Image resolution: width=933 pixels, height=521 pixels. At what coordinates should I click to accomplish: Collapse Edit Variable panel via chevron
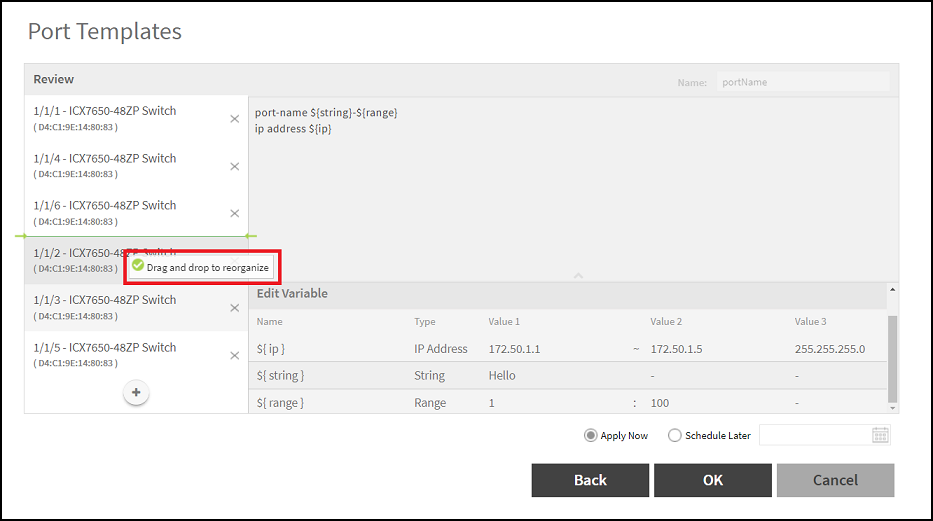point(578,276)
